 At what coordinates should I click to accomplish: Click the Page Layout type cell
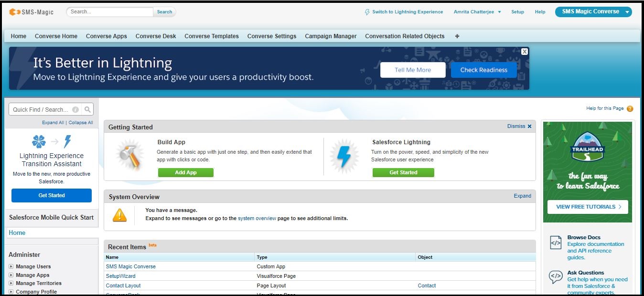271,285
